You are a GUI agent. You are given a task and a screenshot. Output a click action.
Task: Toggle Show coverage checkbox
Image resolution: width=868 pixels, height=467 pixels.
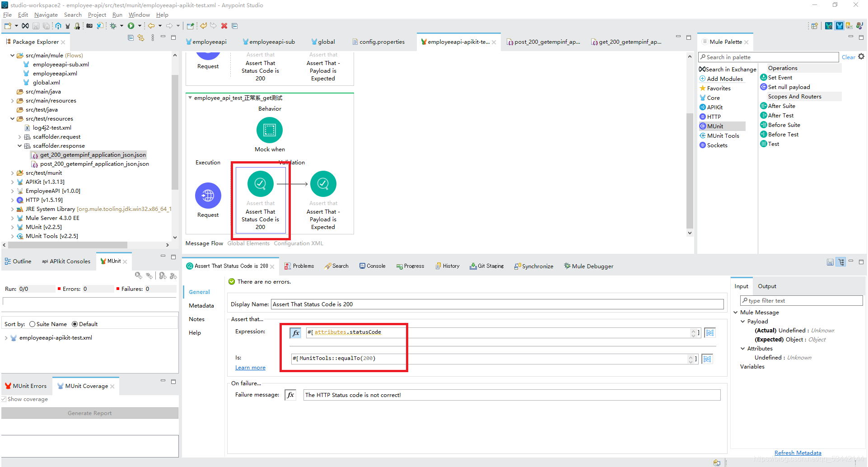(4, 399)
